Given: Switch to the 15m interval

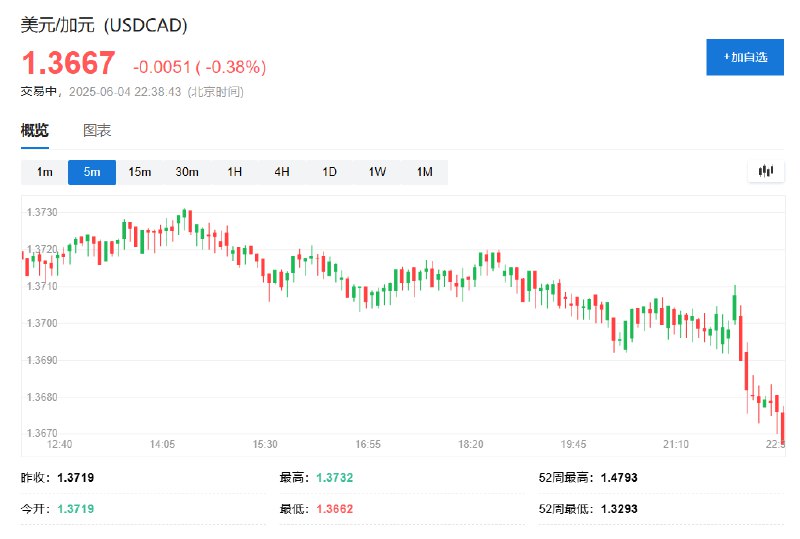Looking at the screenshot, I should [x=139, y=172].
